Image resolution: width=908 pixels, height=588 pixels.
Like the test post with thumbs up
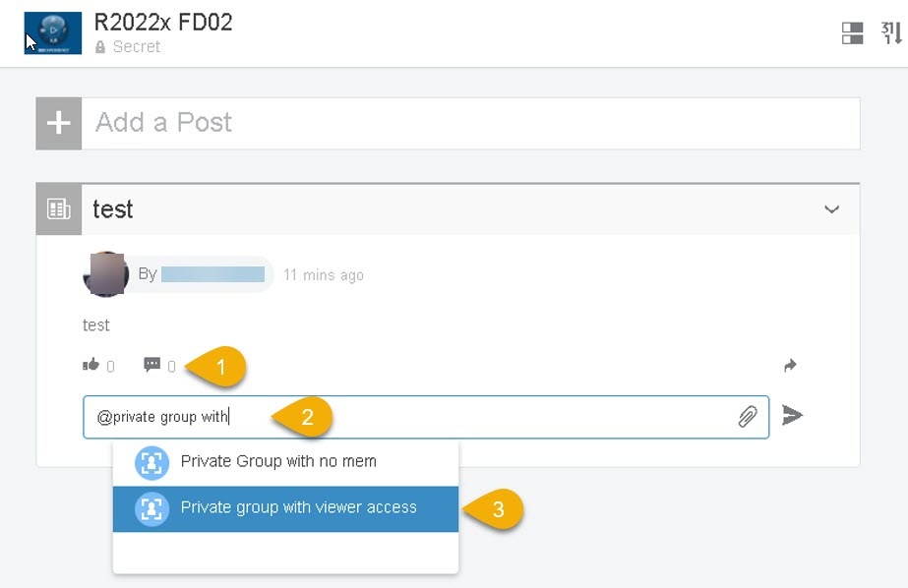tap(91, 366)
